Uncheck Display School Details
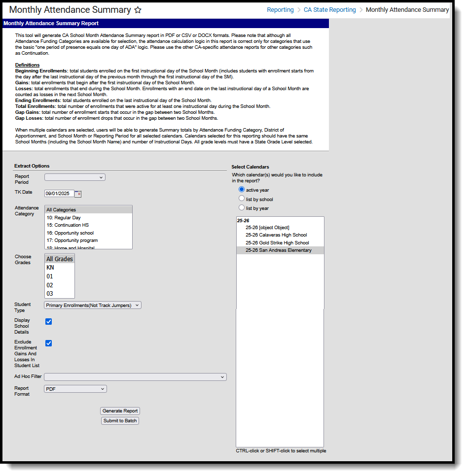 coord(48,321)
